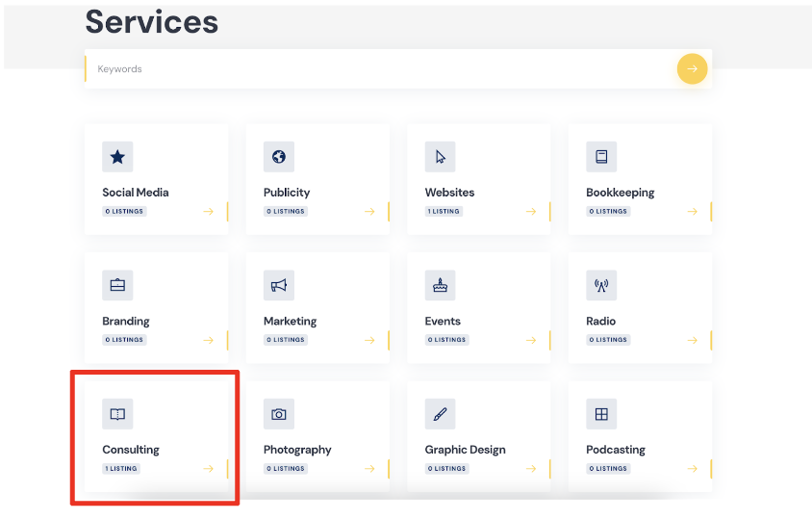Open the Podcasting category title
This screenshot has height=520, width=812.
tap(615, 450)
